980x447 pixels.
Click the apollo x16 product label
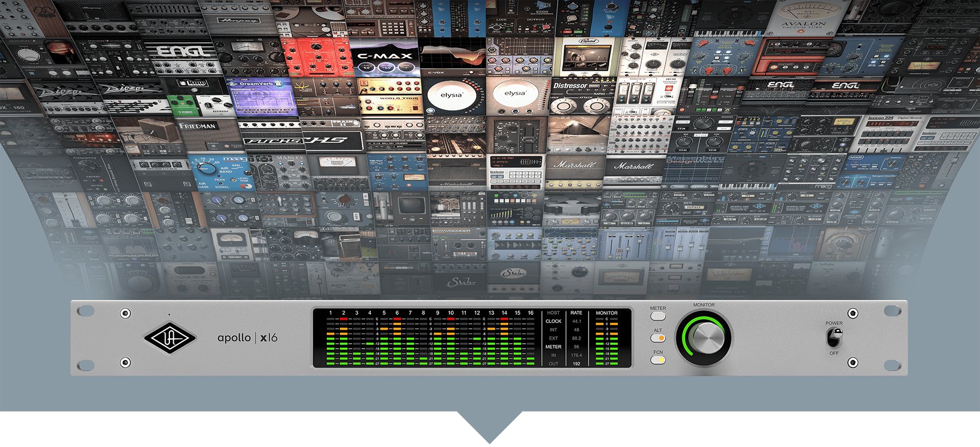[247, 338]
